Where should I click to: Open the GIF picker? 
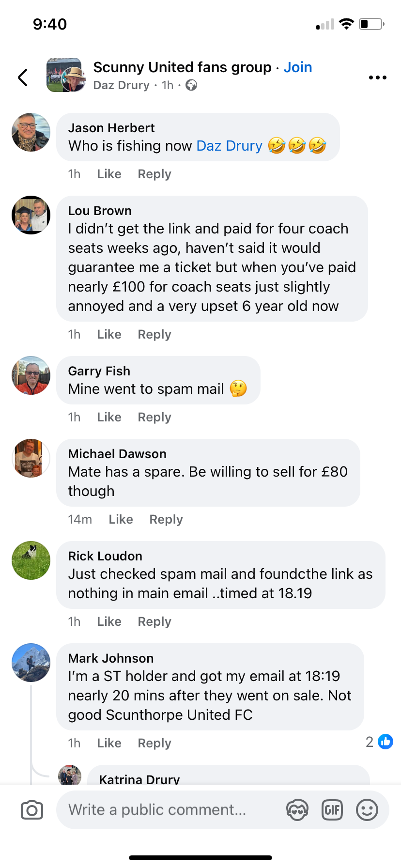[332, 810]
